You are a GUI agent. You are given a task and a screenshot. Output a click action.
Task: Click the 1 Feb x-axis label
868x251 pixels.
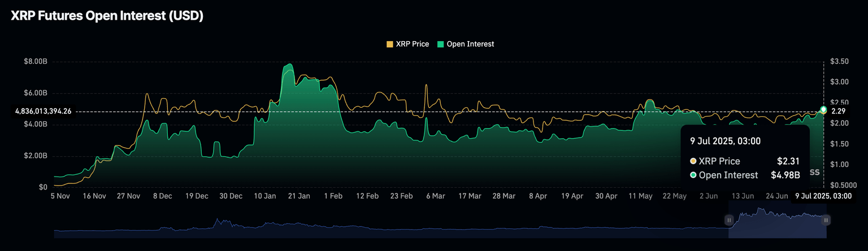coord(333,196)
